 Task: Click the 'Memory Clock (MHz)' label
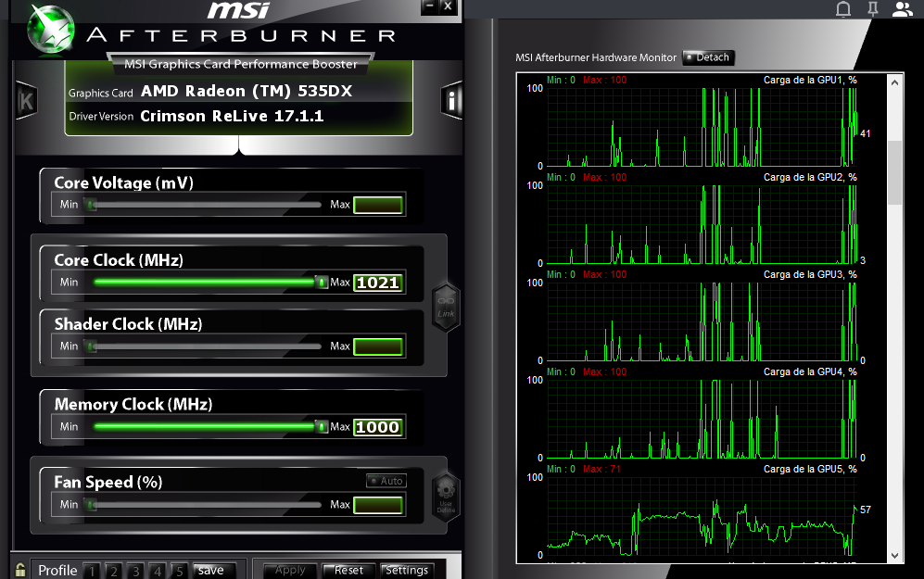(133, 405)
